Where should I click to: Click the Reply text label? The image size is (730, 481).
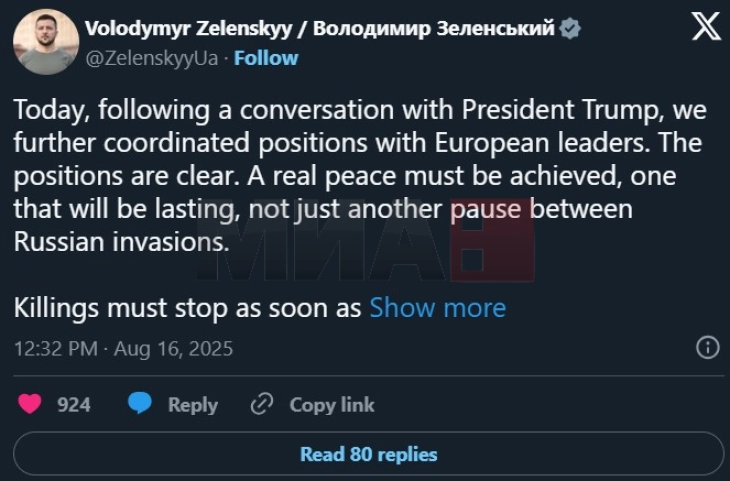pyautogui.click(x=192, y=404)
